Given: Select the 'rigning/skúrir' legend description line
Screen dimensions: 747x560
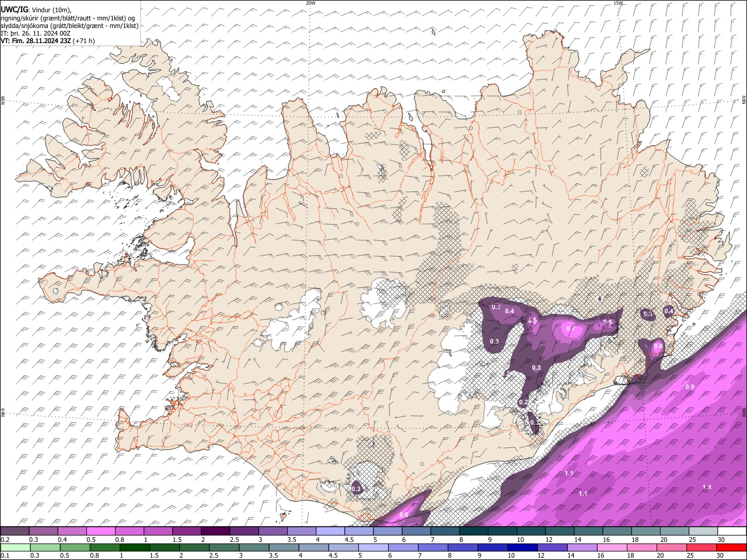Looking at the screenshot, I should pos(68,17).
